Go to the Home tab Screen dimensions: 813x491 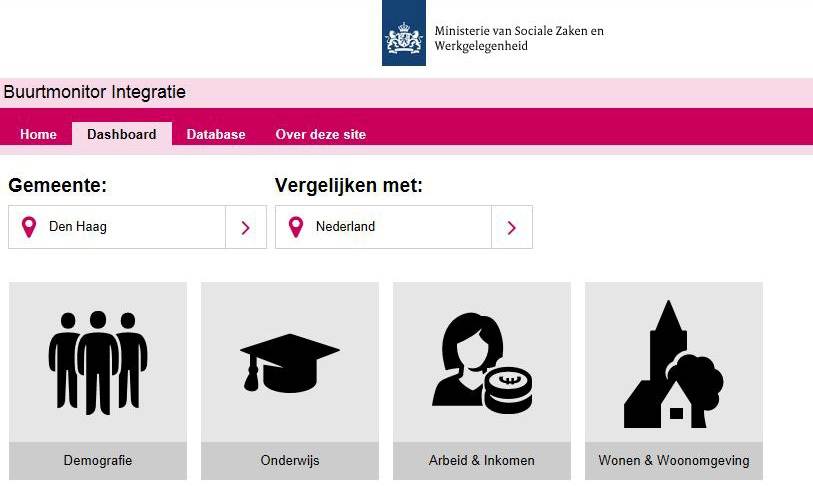38,134
